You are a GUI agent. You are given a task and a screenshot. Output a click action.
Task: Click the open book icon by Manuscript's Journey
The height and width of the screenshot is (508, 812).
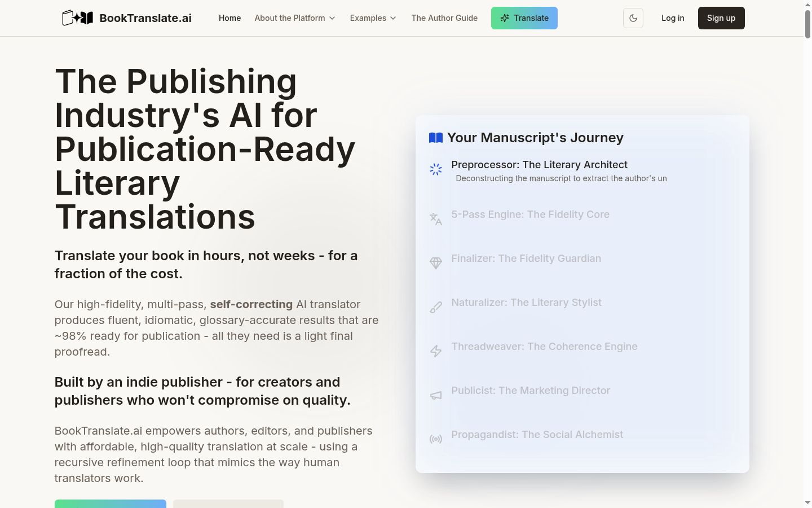click(x=436, y=138)
